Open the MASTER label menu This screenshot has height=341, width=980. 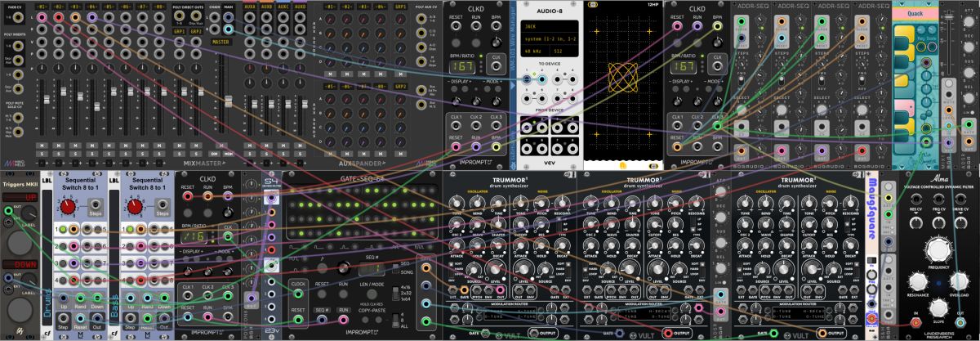point(220,41)
